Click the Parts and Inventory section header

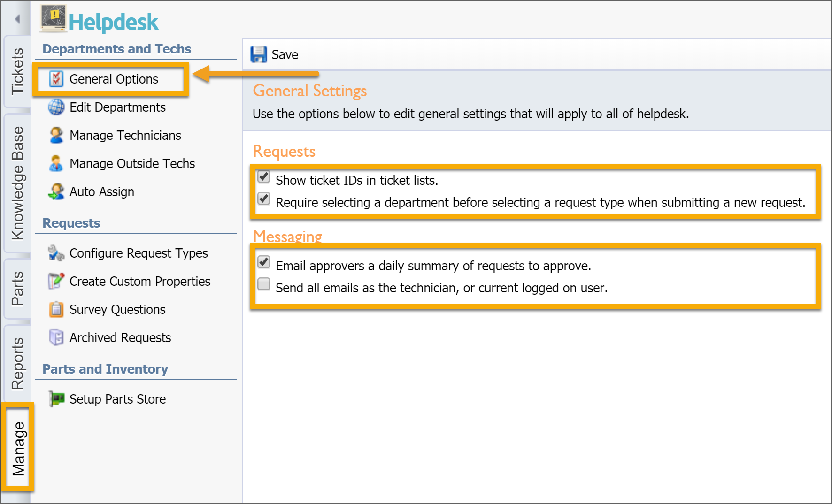[x=105, y=369]
